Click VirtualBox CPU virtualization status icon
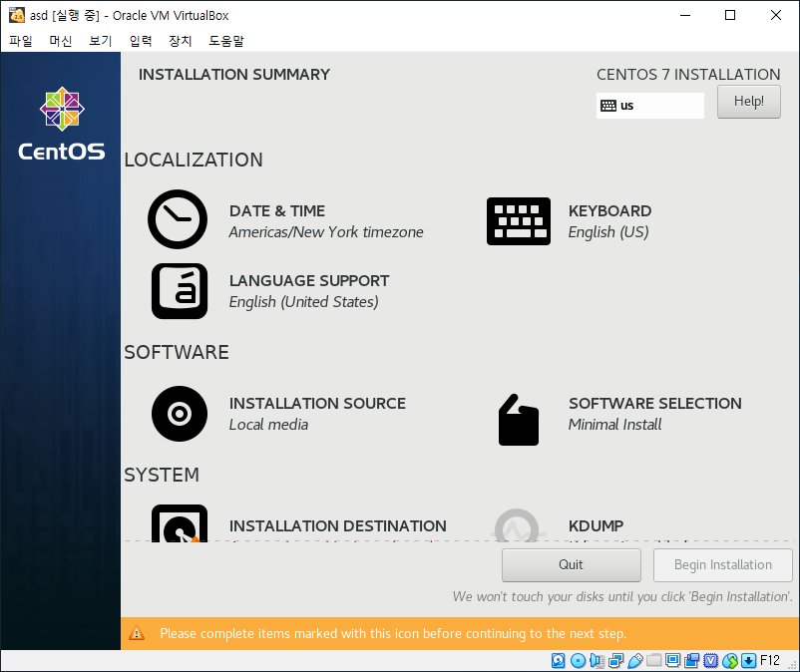 (710, 661)
